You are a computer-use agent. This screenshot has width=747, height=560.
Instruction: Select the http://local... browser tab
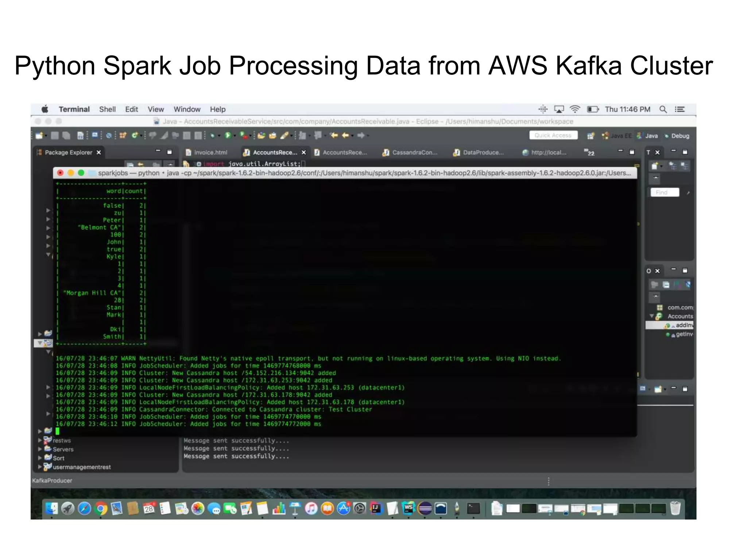[x=544, y=152]
